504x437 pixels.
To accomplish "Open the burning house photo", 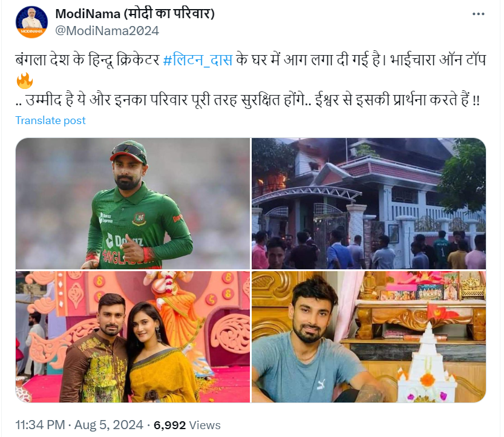I will coord(368,203).
